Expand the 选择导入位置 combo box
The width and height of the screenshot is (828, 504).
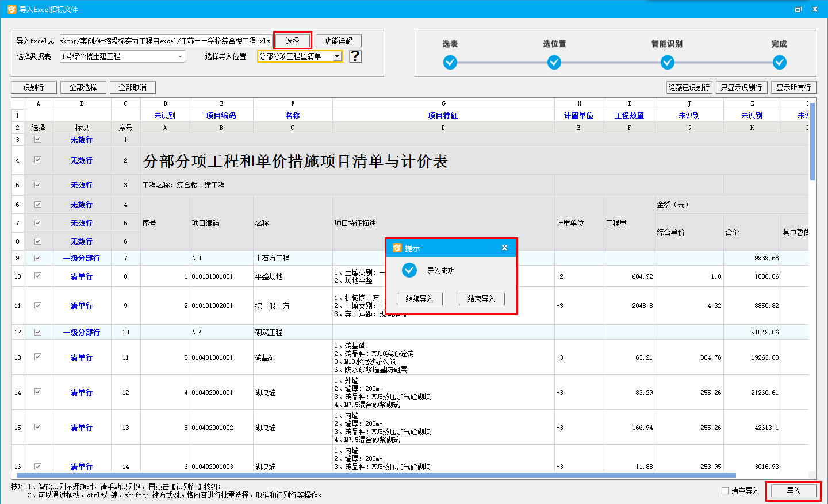coord(337,56)
